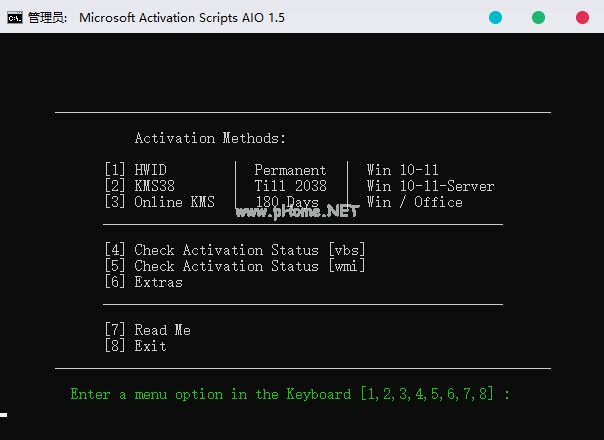The width and height of the screenshot is (604, 440).
Task: Select Check Activation Status [vbs]
Action: [235, 250]
